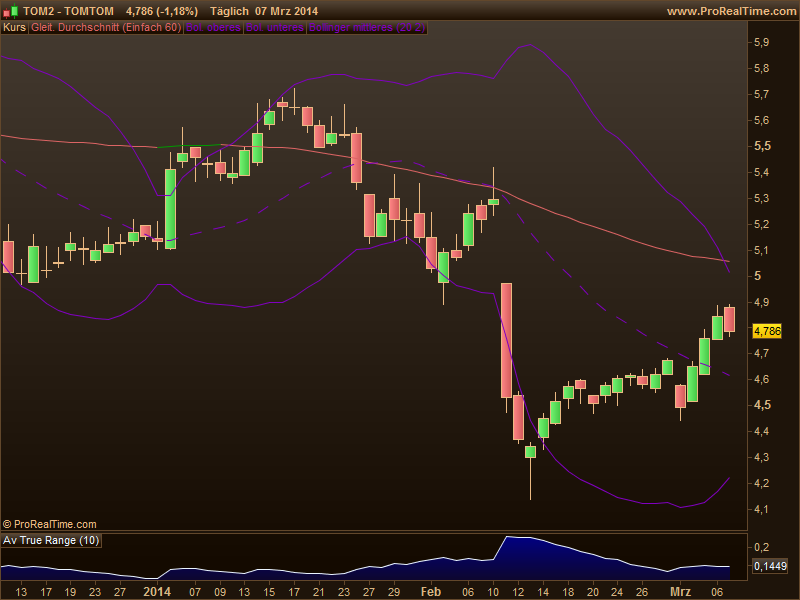Click the 4,2 price axis label
This screenshot has width=800, height=600.
(762, 483)
